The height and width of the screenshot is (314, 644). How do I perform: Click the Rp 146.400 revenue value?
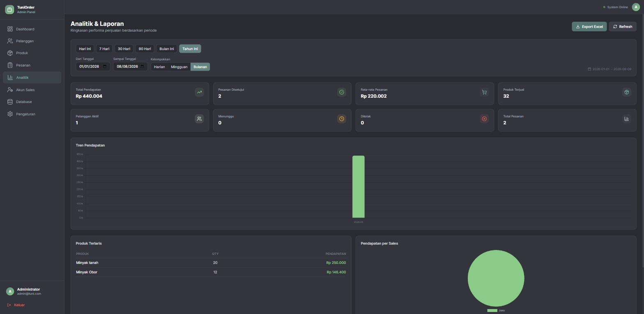[336, 272]
